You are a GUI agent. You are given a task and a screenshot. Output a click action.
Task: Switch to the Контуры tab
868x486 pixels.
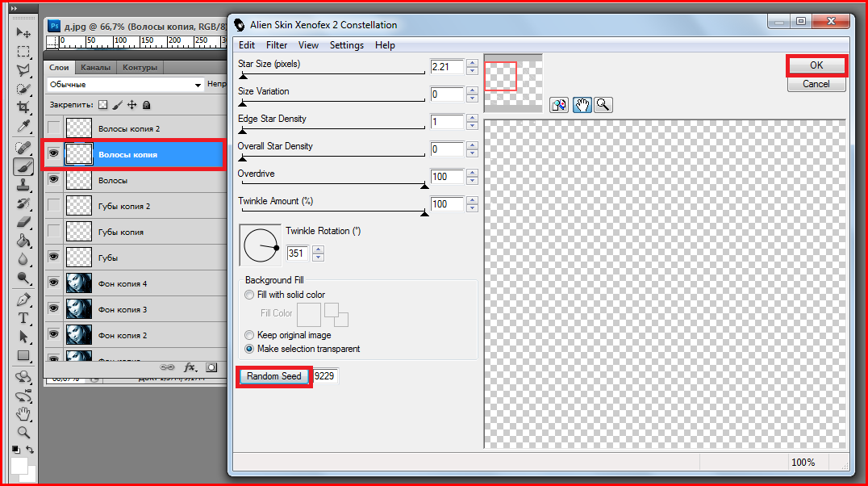coord(140,67)
